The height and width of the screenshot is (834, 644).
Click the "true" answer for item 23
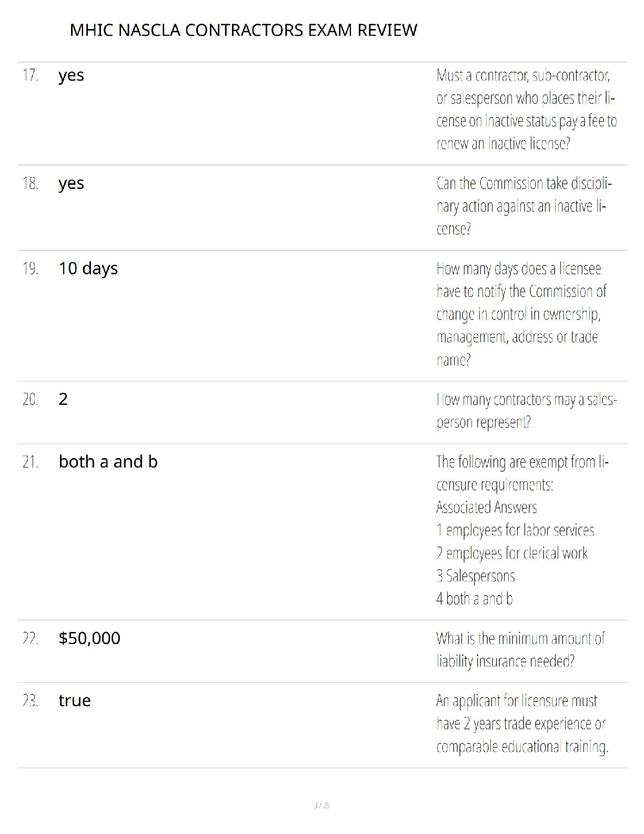point(74,700)
